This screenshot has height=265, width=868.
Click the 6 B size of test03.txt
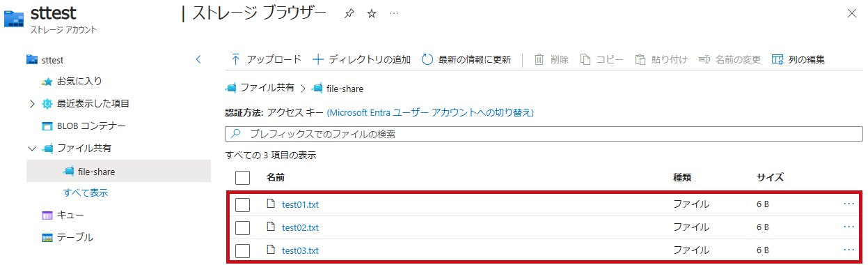click(763, 251)
